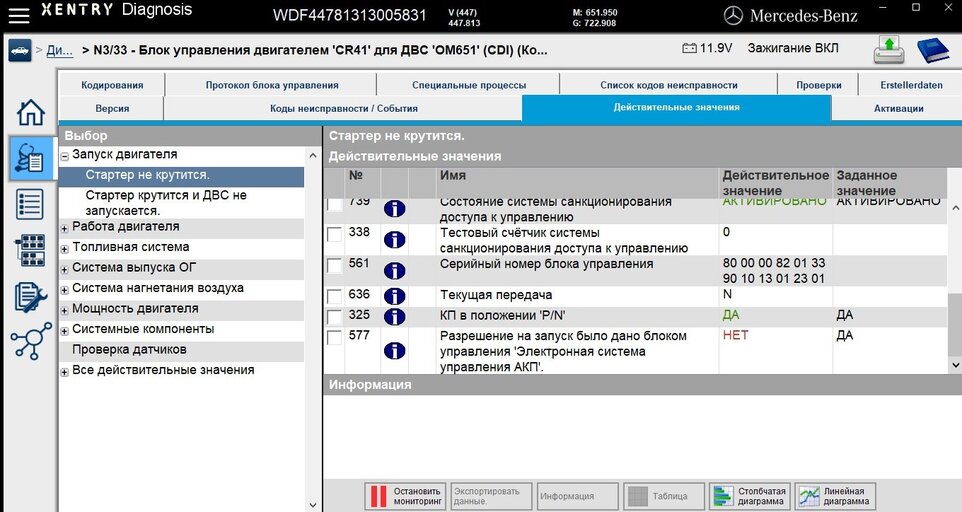Collapse the Запуск двигателя tree node
The height and width of the screenshot is (512, 962).
point(64,156)
